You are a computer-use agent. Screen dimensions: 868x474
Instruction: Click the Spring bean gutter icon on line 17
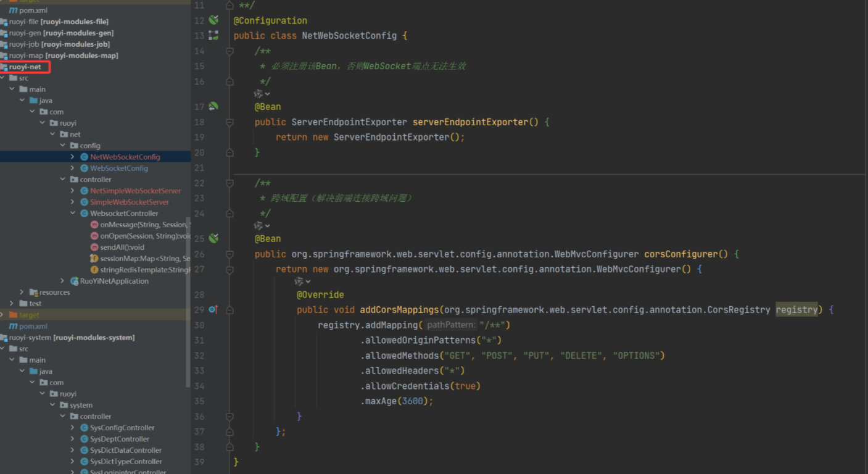pos(213,107)
